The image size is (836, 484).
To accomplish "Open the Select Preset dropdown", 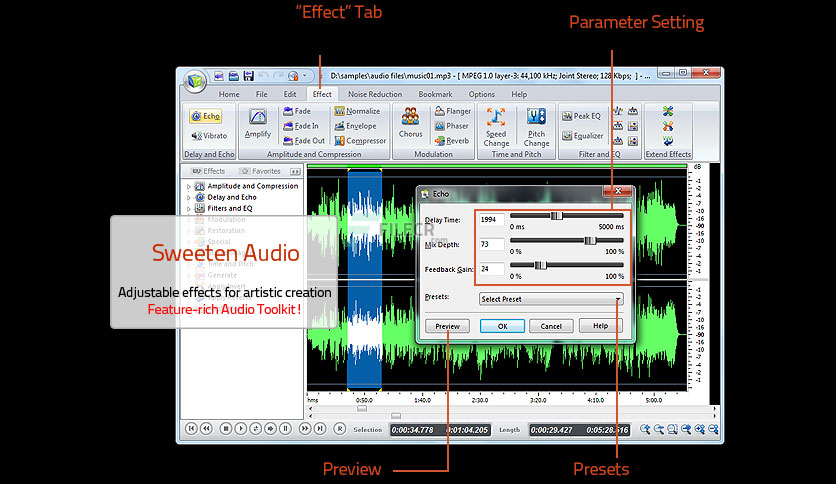I will point(551,299).
